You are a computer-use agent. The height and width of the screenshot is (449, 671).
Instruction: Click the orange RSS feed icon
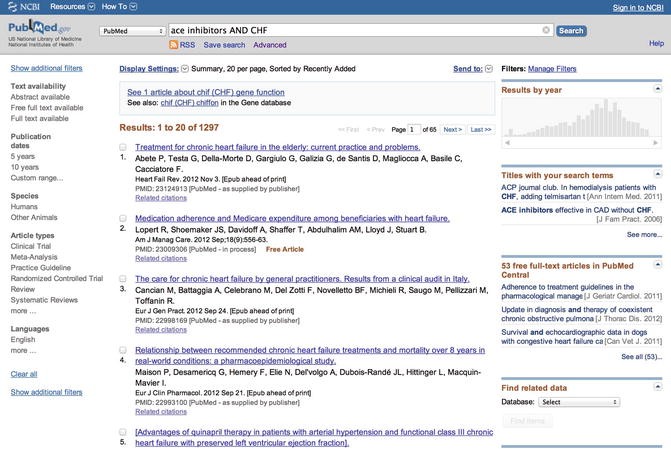(173, 45)
